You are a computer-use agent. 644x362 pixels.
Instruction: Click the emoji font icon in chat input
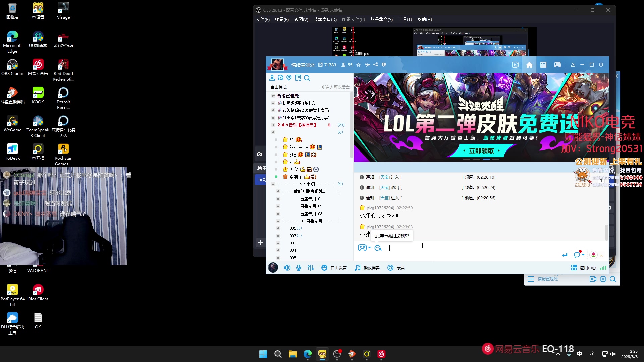378,248
